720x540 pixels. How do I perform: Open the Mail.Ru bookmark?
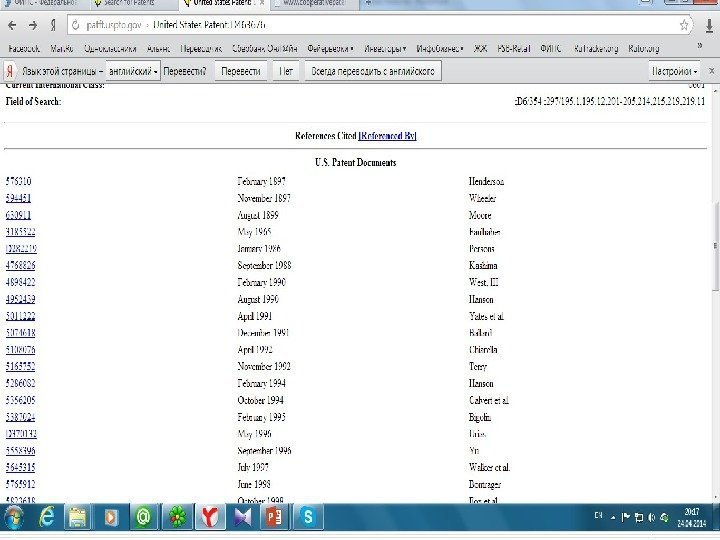tap(62, 48)
